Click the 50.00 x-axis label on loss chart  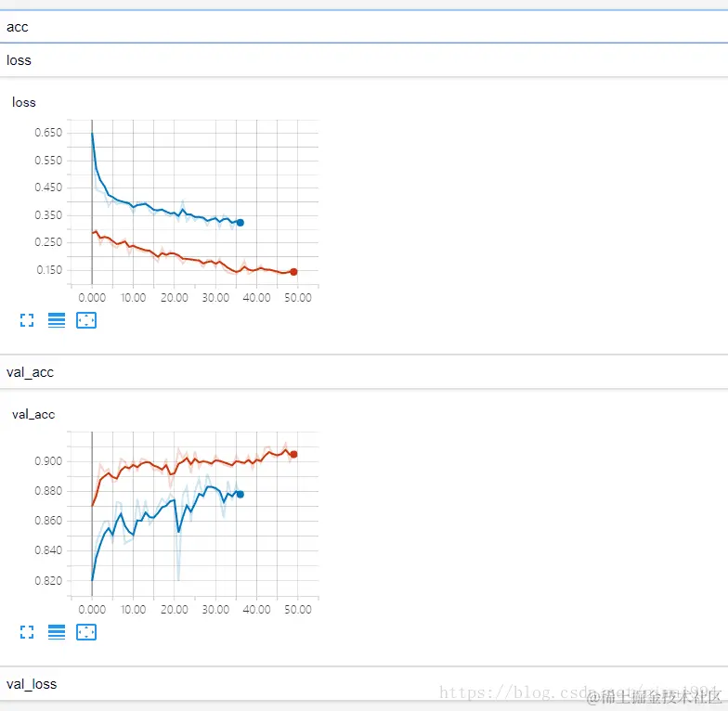click(x=298, y=298)
